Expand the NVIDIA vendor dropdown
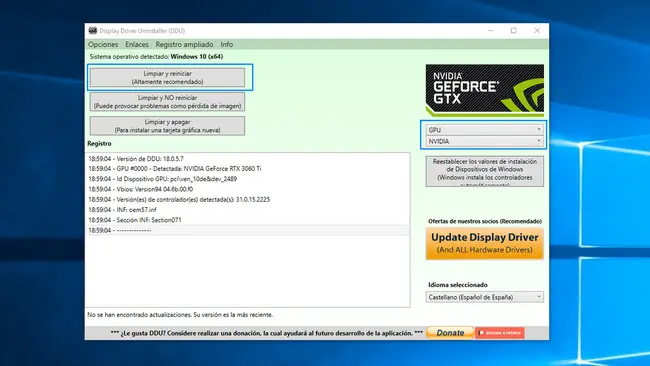650x366 pixels. pyautogui.click(x=485, y=141)
